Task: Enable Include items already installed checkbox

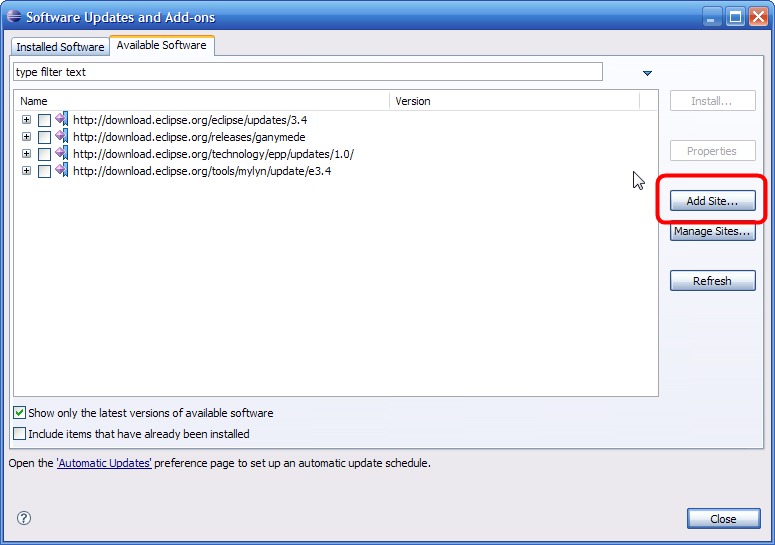Action: 19,434
